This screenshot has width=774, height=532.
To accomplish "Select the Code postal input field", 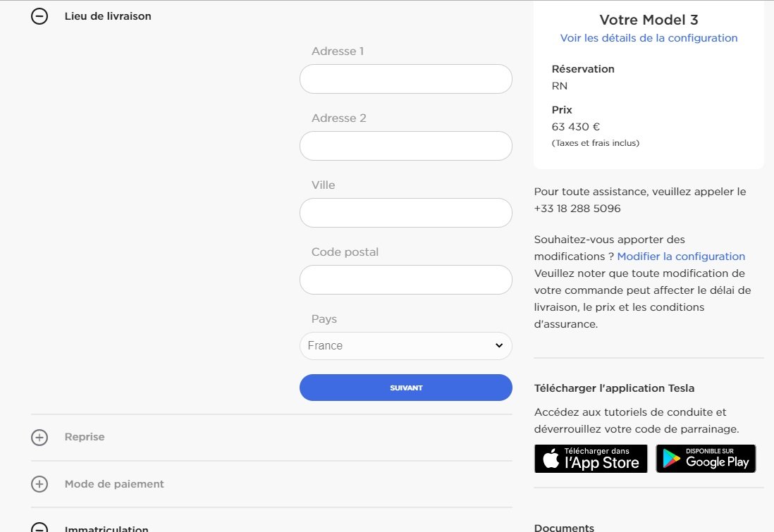I will (405, 280).
